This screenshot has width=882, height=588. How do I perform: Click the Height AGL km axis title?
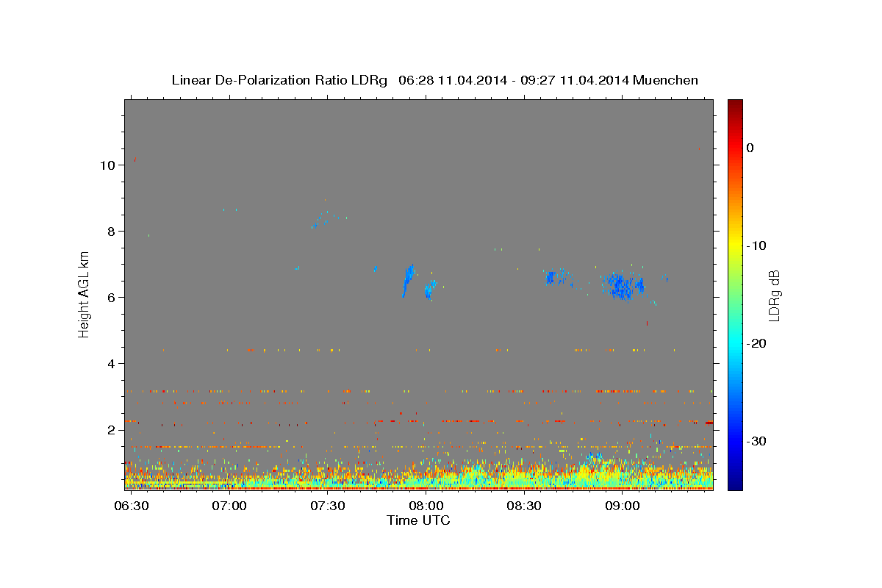point(85,293)
